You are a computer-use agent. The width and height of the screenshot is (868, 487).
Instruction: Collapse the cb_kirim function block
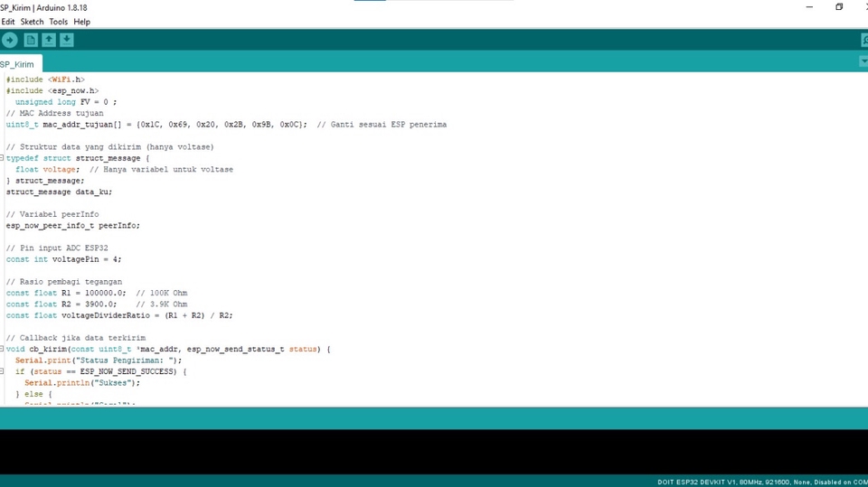3,349
